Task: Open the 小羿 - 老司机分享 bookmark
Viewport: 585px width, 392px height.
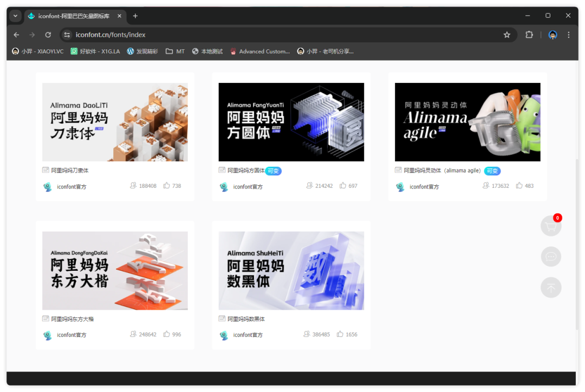Action: coord(326,51)
